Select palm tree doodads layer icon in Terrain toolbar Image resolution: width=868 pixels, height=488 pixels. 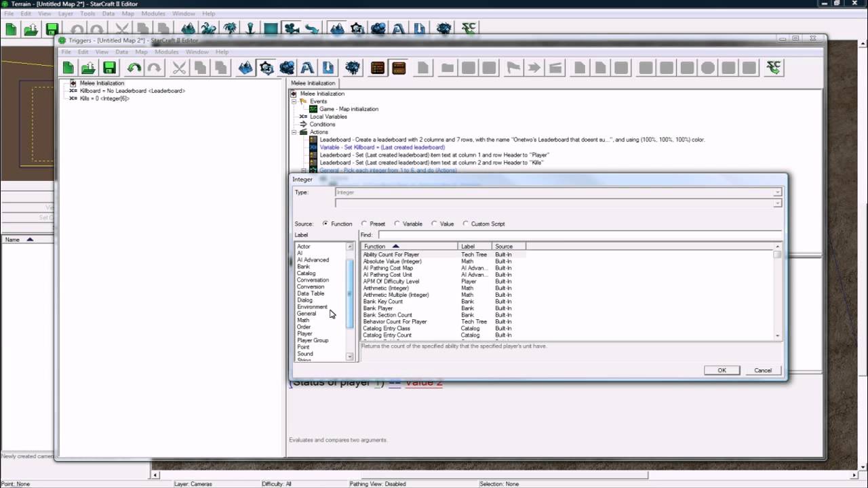pos(230,28)
